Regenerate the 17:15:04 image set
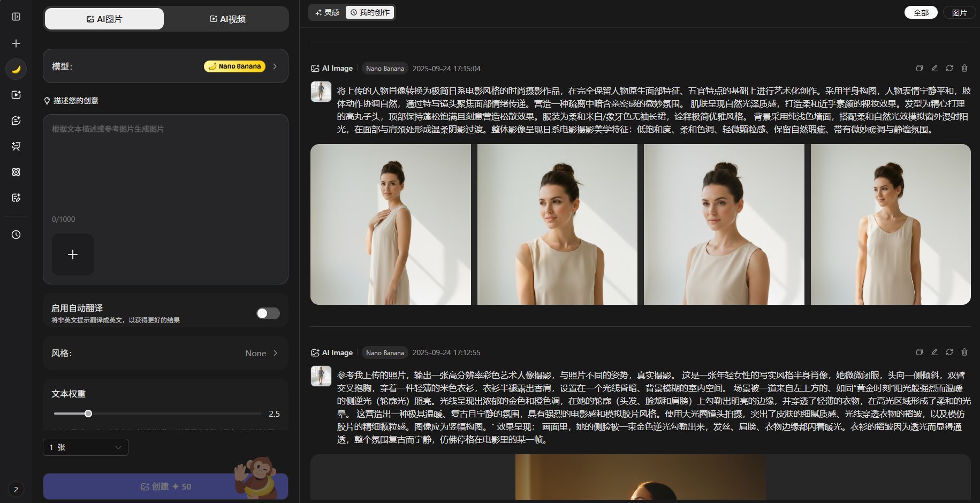 [949, 68]
